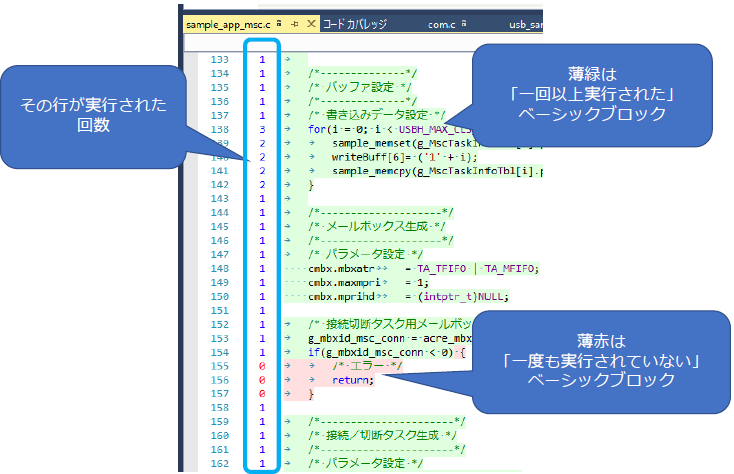Click lock icon on com.c tab
This screenshot has height=474, width=734.
pyautogui.click(x=464, y=22)
